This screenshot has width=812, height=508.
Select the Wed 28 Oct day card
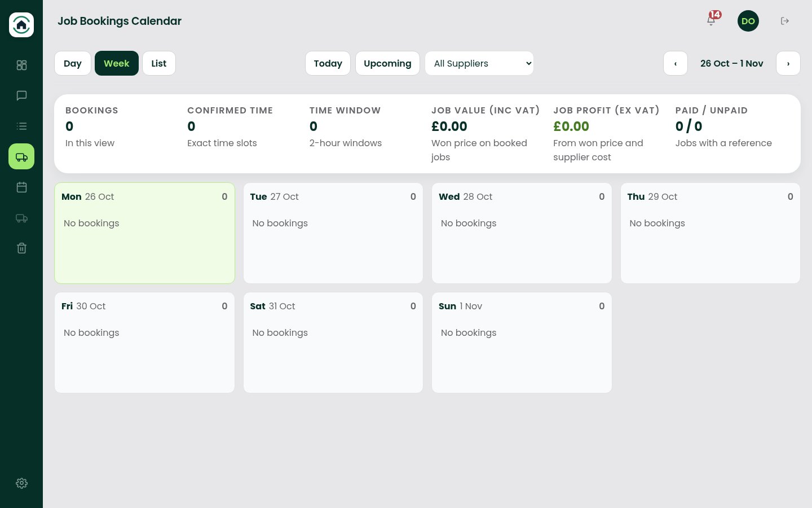coord(522,233)
